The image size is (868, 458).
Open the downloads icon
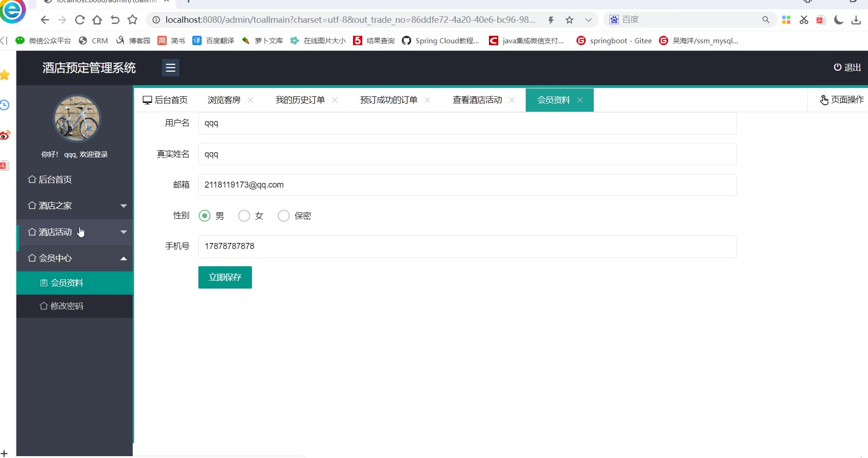click(856, 20)
